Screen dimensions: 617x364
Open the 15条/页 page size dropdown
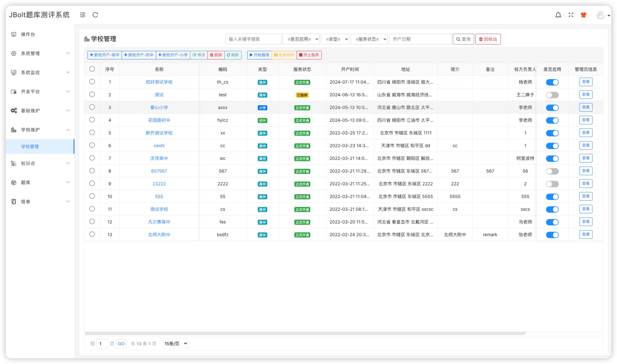(x=176, y=344)
